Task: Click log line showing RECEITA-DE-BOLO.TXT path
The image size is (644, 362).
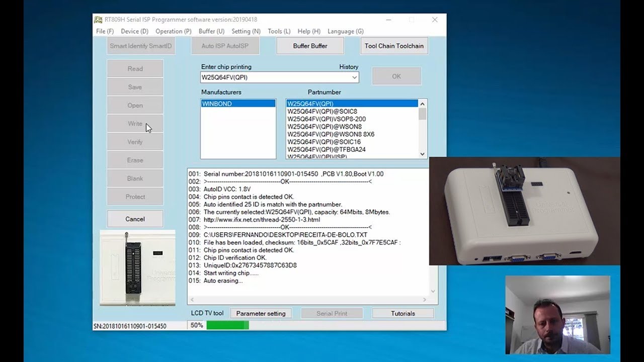Action: (285, 235)
